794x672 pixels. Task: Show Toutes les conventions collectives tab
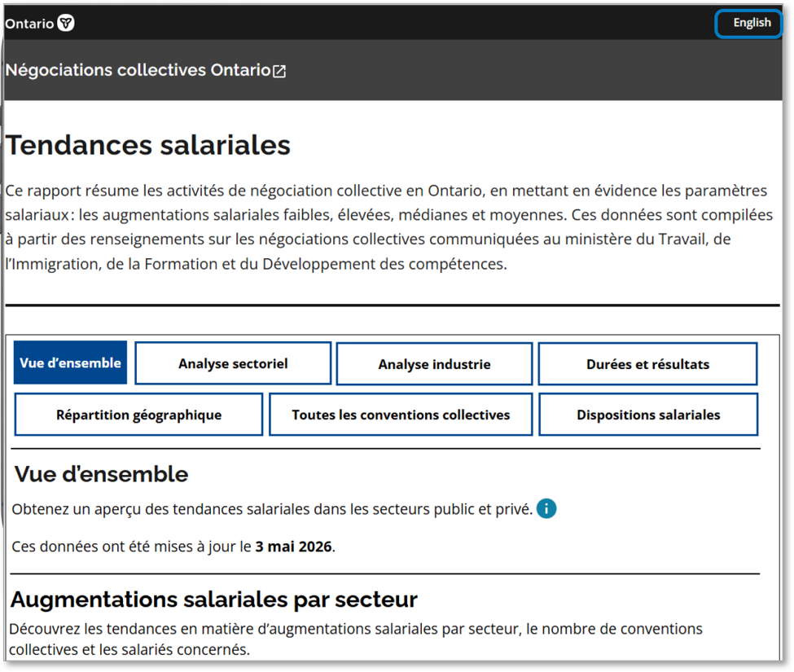pyautogui.click(x=401, y=415)
